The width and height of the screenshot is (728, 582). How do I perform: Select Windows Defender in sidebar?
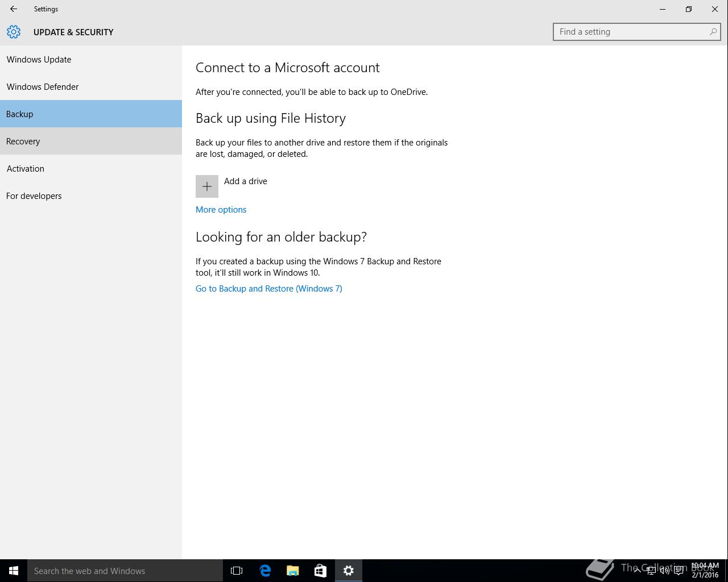pyautogui.click(x=91, y=86)
